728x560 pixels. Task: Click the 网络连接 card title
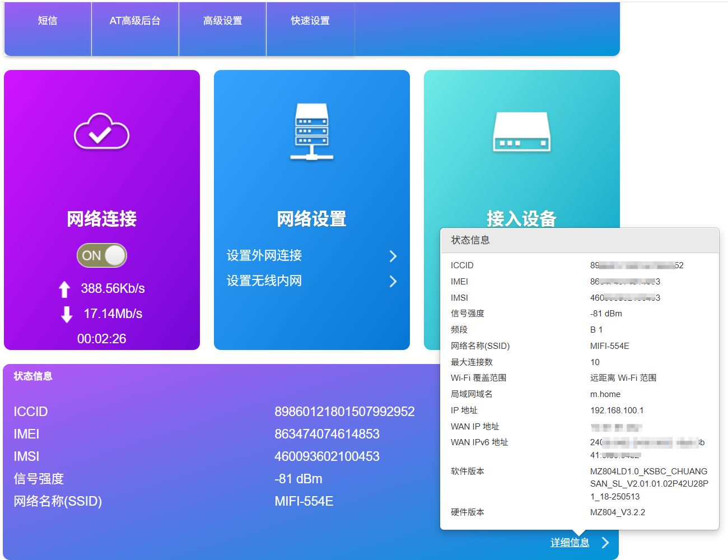click(x=101, y=218)
